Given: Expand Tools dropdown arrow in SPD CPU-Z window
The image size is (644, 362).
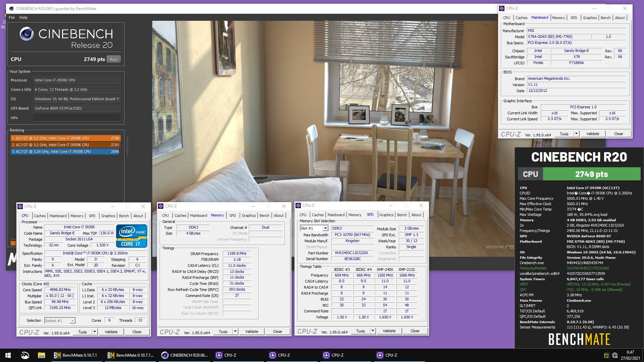Looking at the screenshot, I should 373,331.
